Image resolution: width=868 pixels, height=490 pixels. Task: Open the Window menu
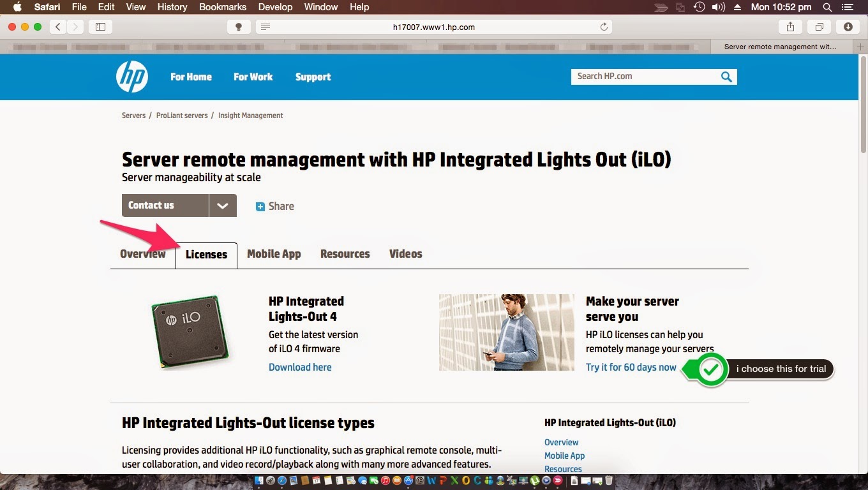click(321, 7)
